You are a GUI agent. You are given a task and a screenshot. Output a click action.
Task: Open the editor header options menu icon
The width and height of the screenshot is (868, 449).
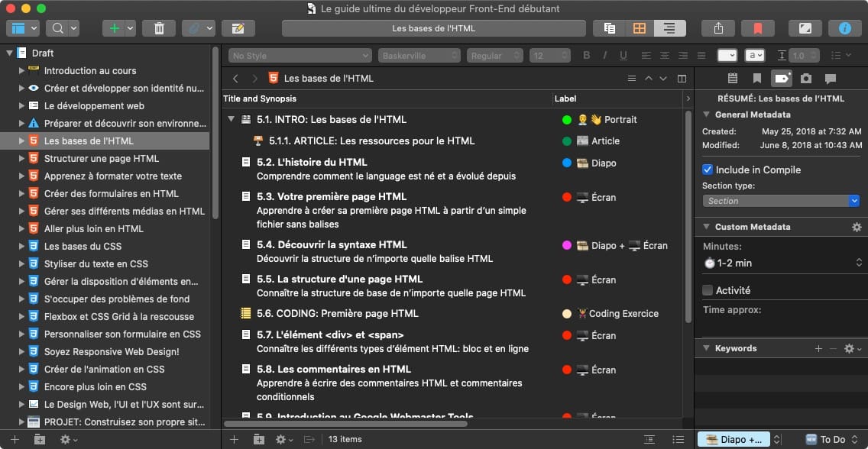pos(632,79)
